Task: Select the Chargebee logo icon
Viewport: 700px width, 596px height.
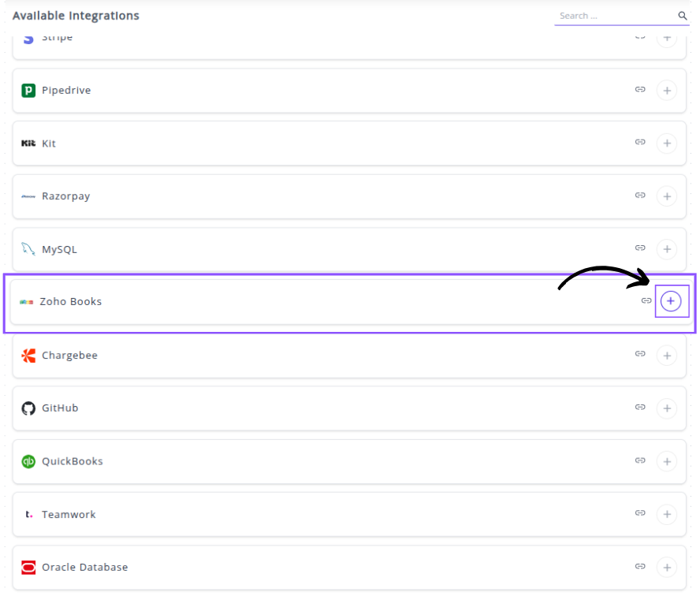Action: click(28, 356)
